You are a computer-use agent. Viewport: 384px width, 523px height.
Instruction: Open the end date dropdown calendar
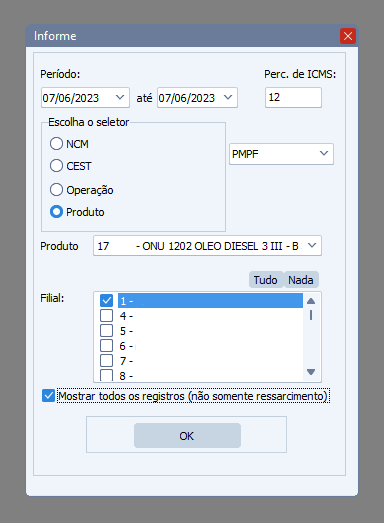(228, 97)
